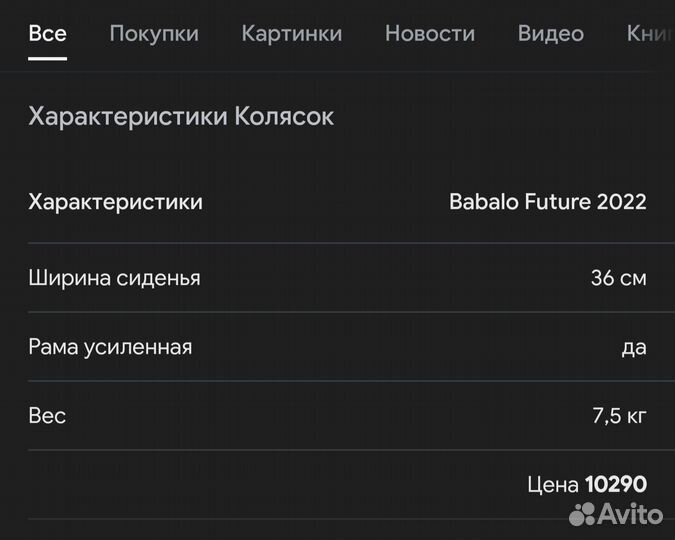675x540 pixels.
Task: Select the Рама усиленная row label
Action: click(110, 347)
